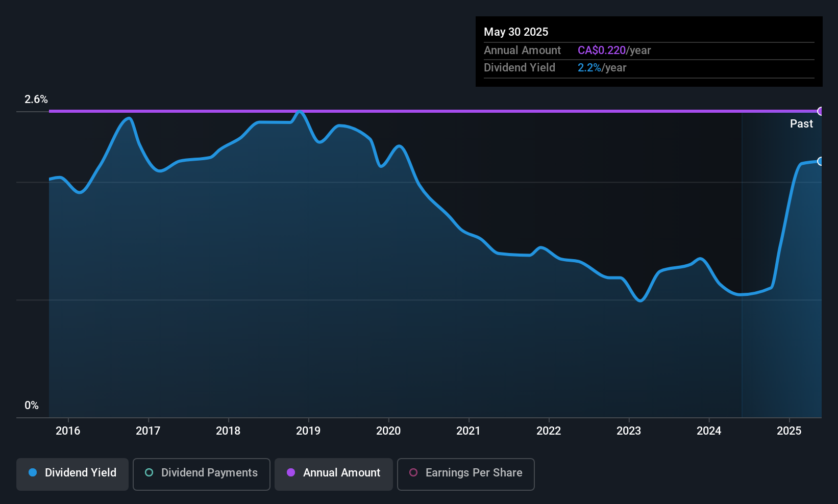Click the CA$0.220/year annual amount value

click(x=614, y=50)
